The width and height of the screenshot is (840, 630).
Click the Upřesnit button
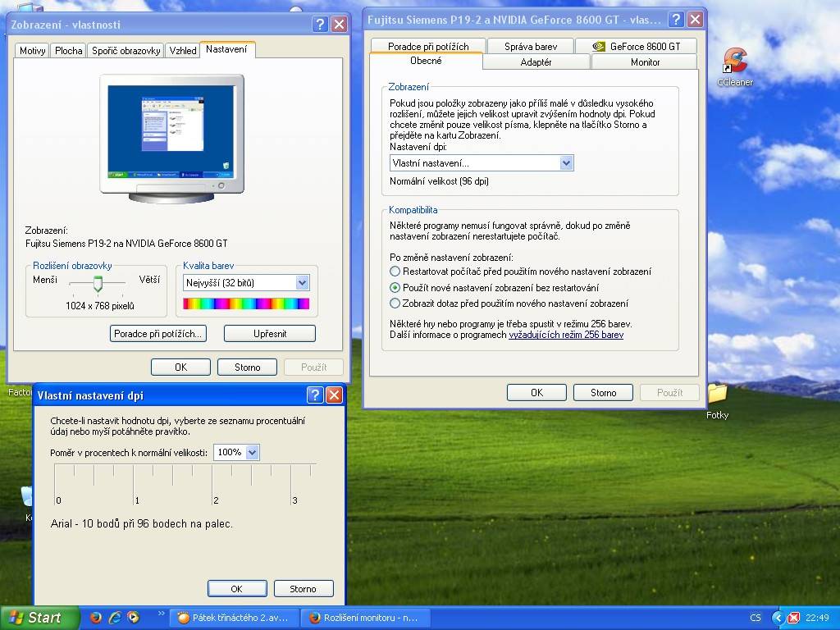click(269, 333)
